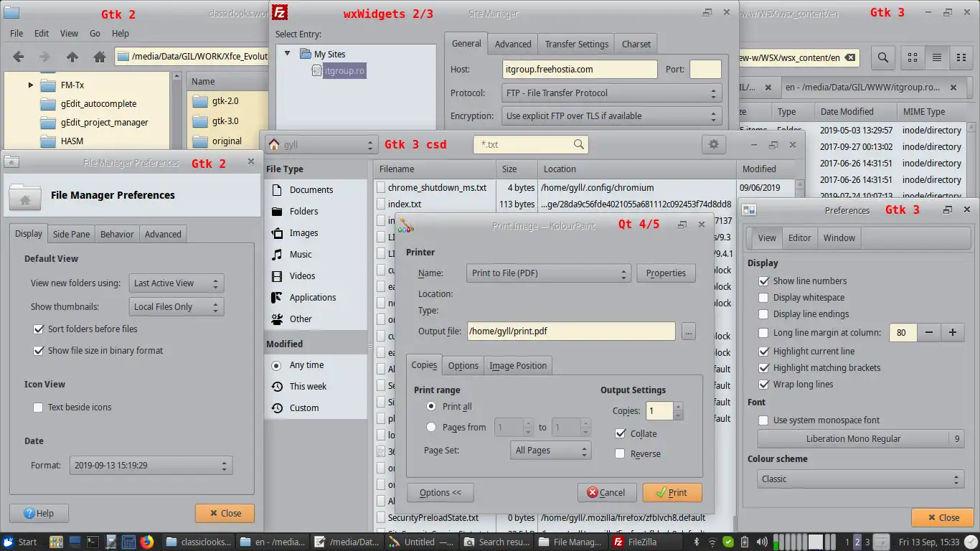Go to parent folder with up arrow
980x551 pixels.
point(72,57)
